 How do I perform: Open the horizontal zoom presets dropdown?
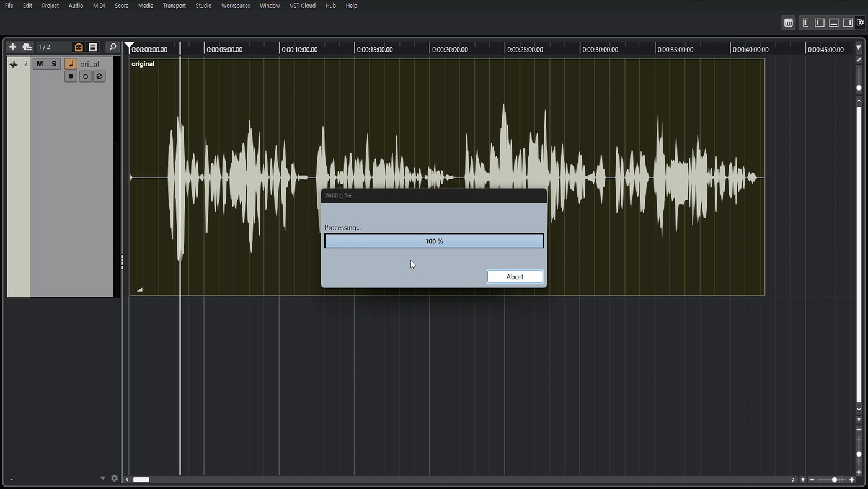click(x=803, y=480)
